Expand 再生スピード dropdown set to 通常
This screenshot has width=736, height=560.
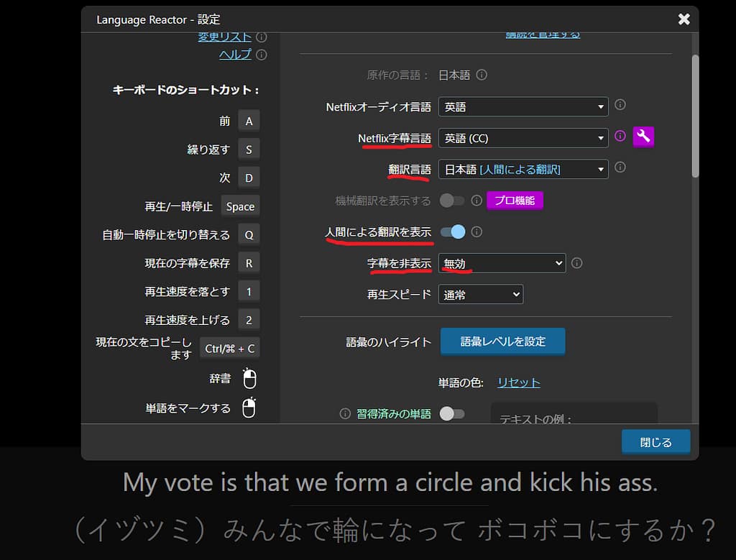click(x=481, y=295)
